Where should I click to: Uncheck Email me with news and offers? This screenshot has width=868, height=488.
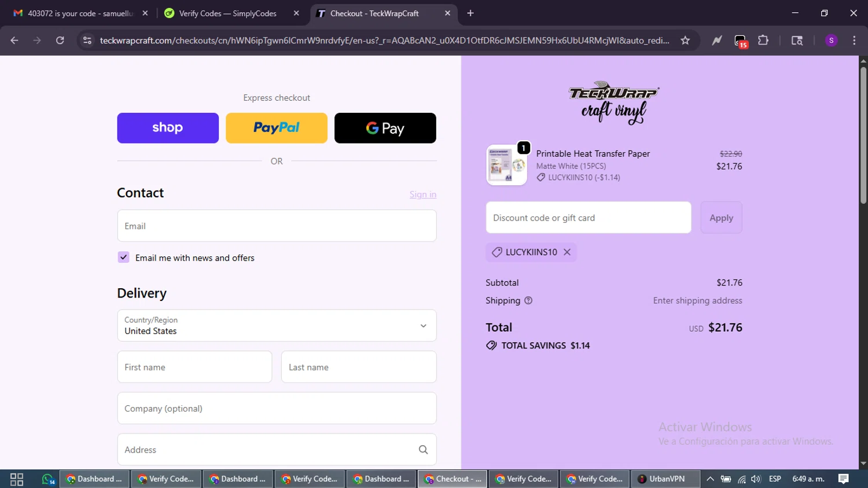click(123, 257)
